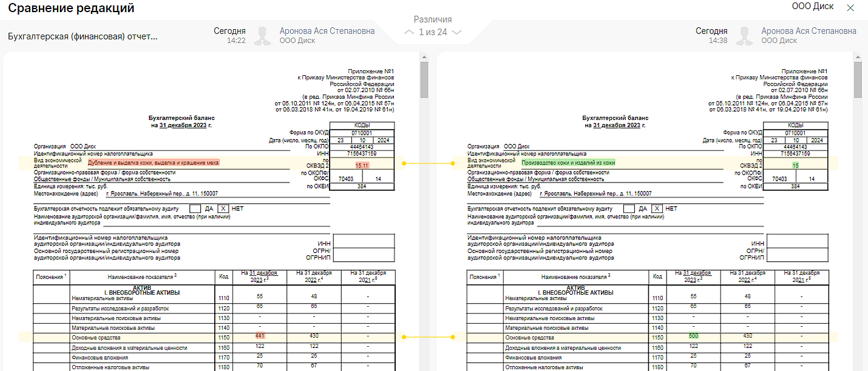Image resolution: width=868 pixels, height=371 pixels.
Task: Click connector dot next to code 15.11
Action: 404,163
